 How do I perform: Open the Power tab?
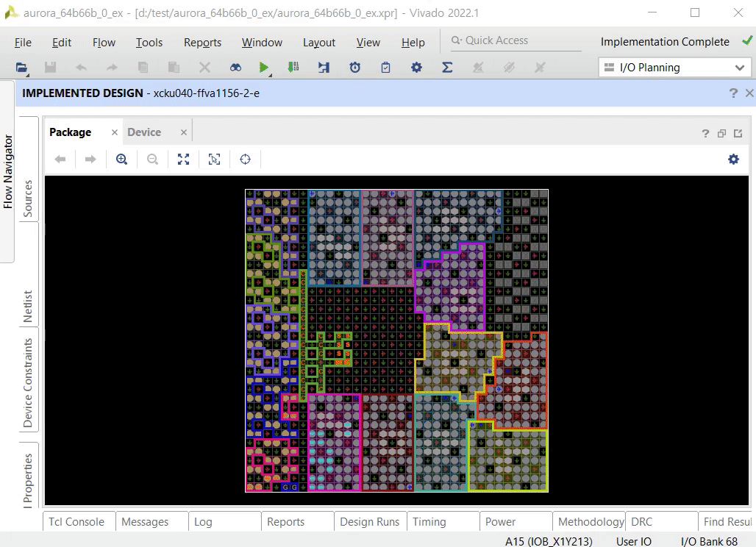[501, 522]
